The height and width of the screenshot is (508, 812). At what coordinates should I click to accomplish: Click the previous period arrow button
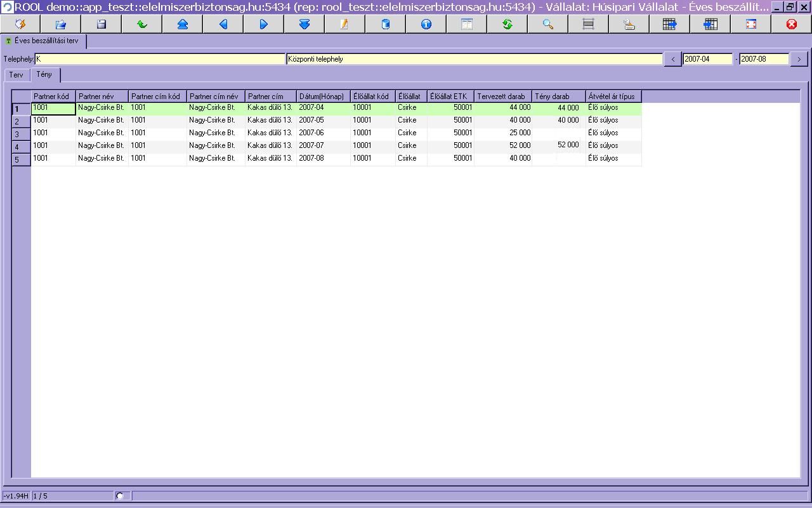[x=673, y=59]
